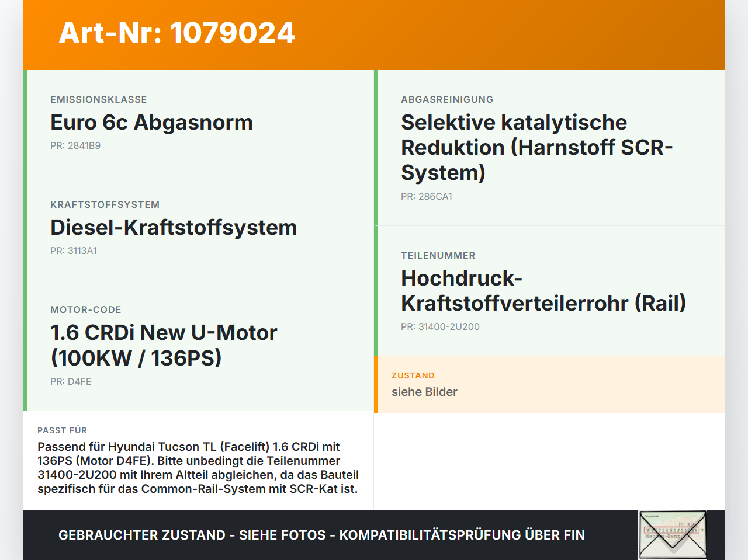
Task: Click the "PR: 3113A1" code
Action: tap(74, 251)
